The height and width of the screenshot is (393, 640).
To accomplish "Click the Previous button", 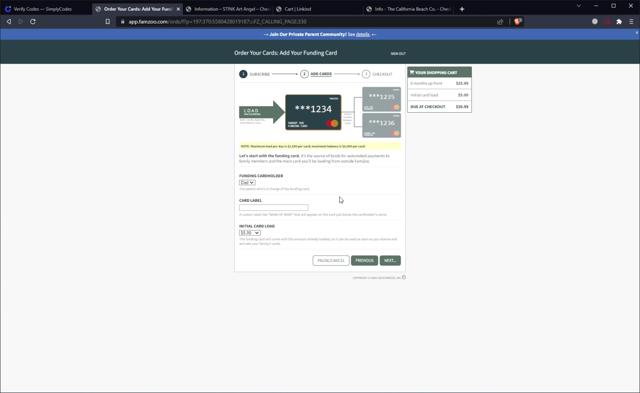I will (364, 260).
